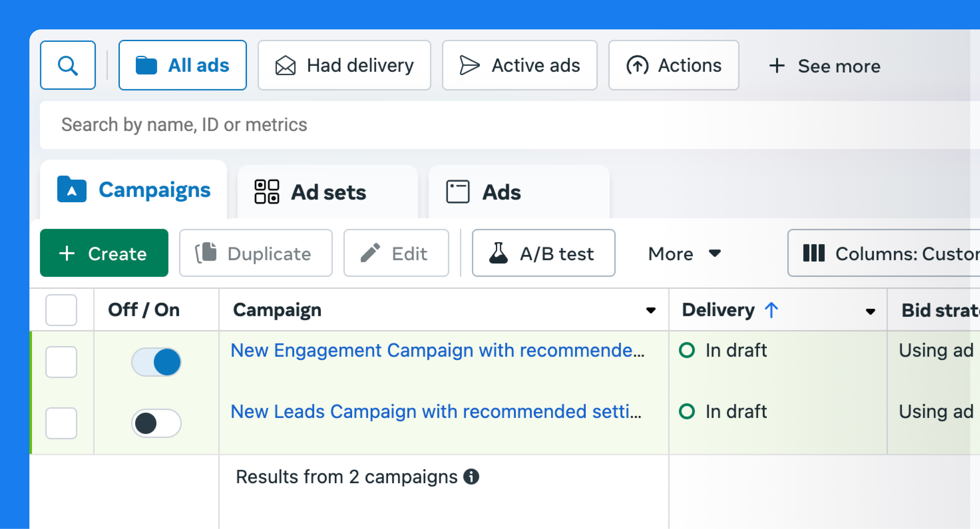Start an A/B test
Viewport: 980px width, 529px height.
coord(544,253)
